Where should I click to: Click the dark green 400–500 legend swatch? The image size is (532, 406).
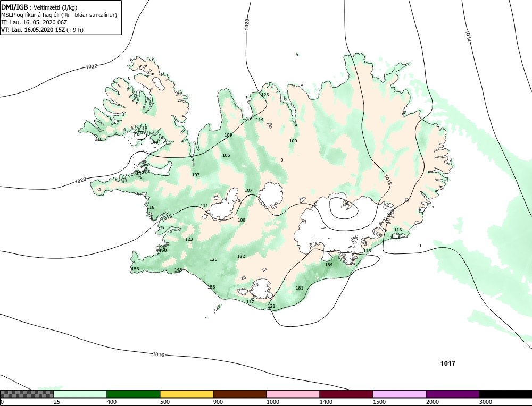[134, 394]
